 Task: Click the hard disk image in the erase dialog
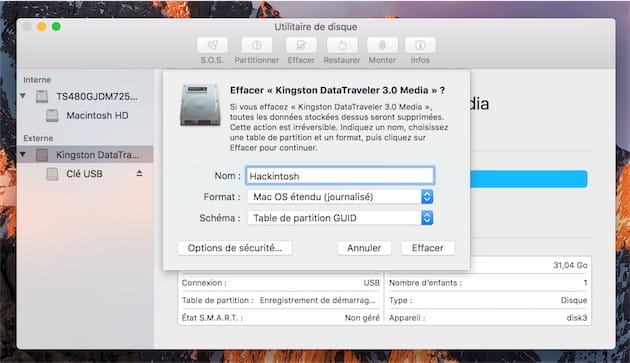click(x=200, y=105)
